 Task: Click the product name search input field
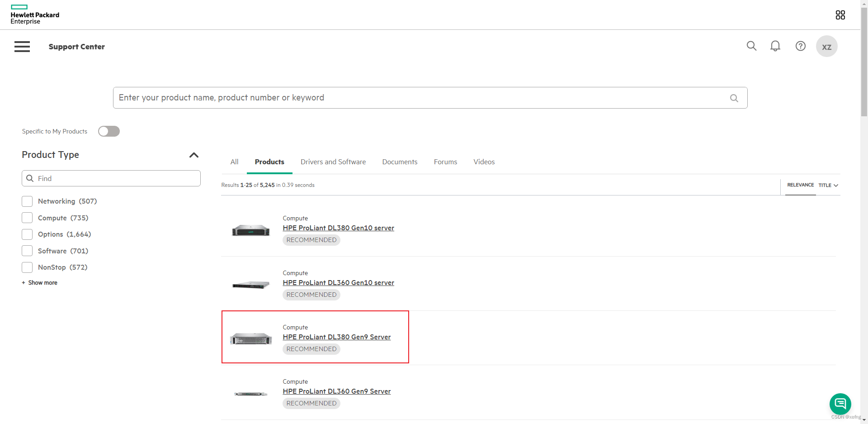[430, 98]
